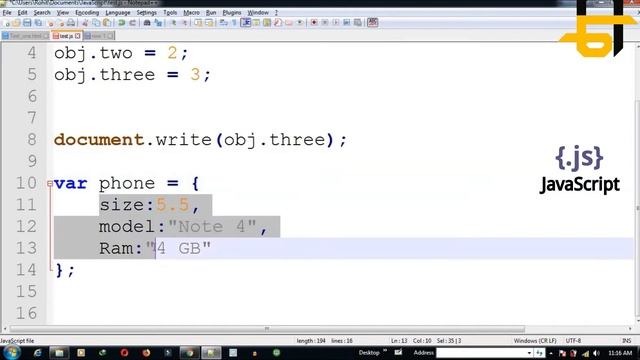Click line number 8 in margin
640x360 pixels.
pyautogui.click(x=32, y=140)
